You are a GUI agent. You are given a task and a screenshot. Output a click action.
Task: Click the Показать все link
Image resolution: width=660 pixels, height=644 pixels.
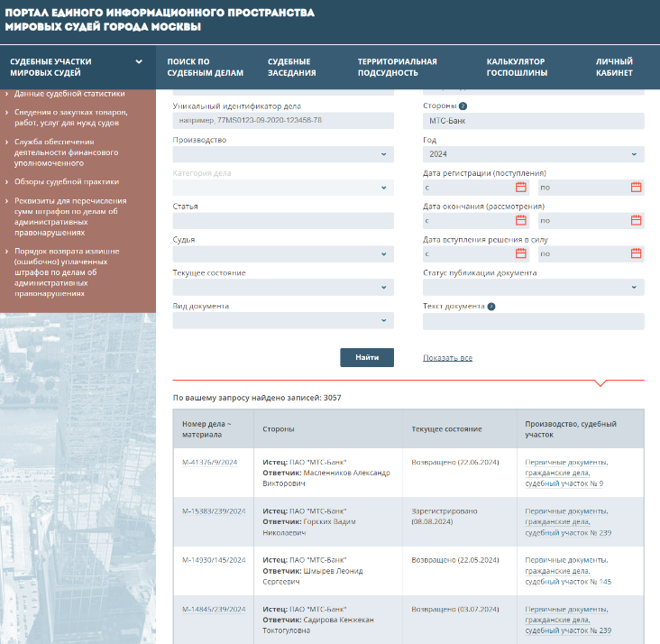click(447, 358)
